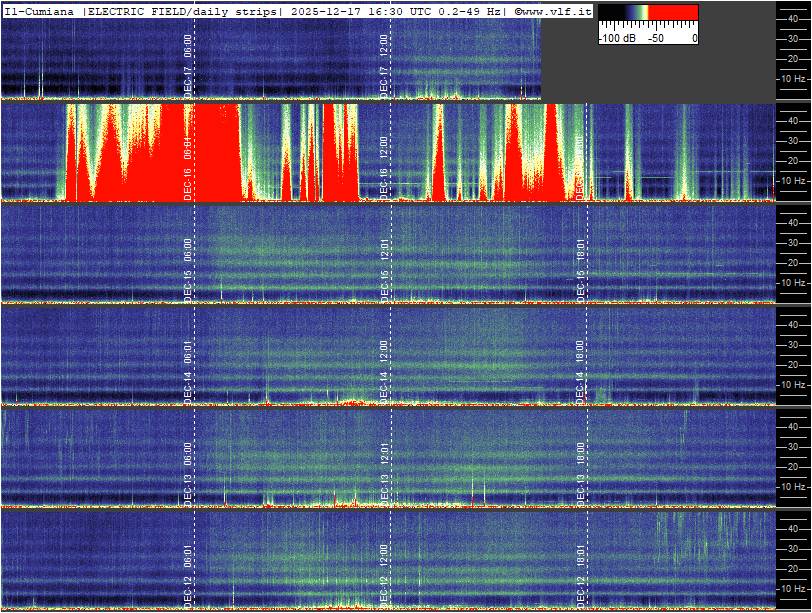Select the DEC 16 12:00 time marker

[x=384, y=170]
